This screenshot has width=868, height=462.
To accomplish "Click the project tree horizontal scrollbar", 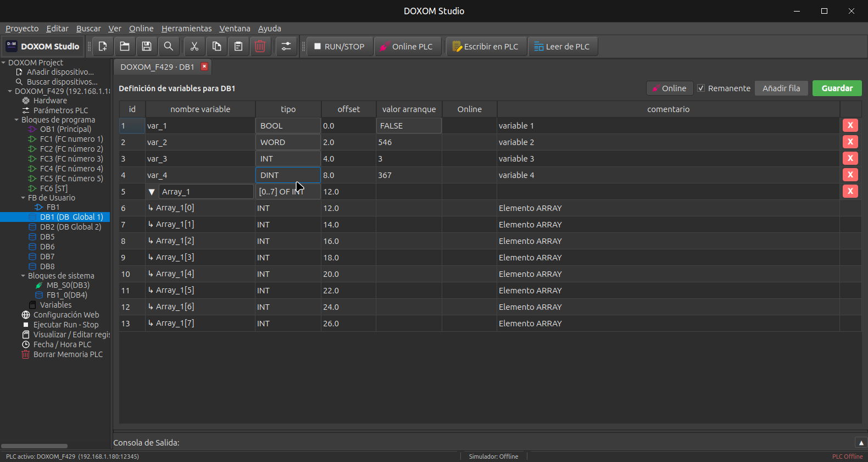I will (x=34, y=446).
